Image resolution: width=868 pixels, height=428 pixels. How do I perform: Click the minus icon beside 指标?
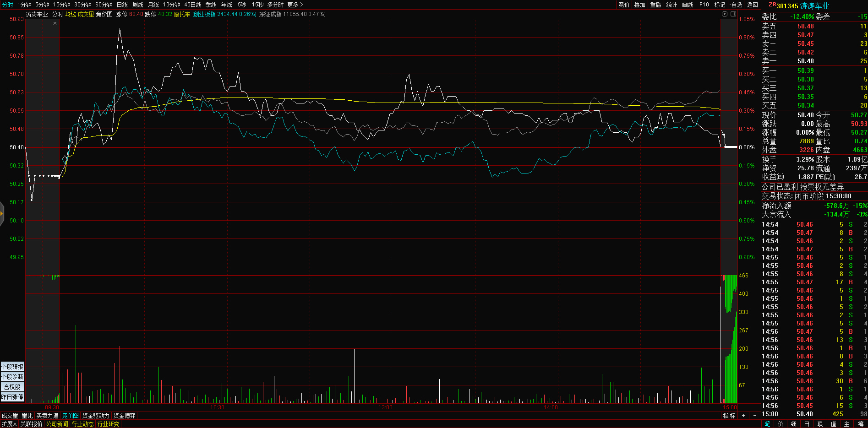[754, 416]
